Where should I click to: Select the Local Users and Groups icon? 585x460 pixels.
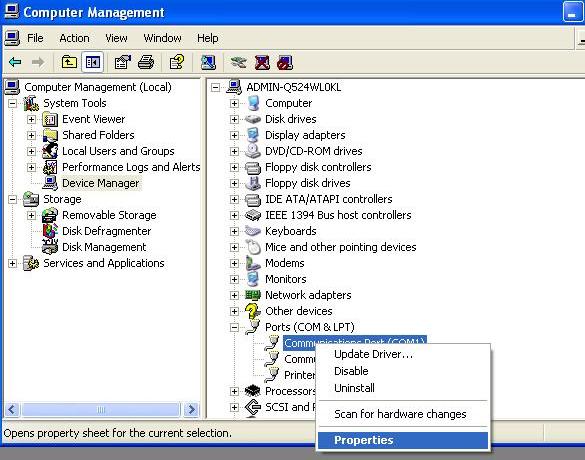click(x=50, y=151)
